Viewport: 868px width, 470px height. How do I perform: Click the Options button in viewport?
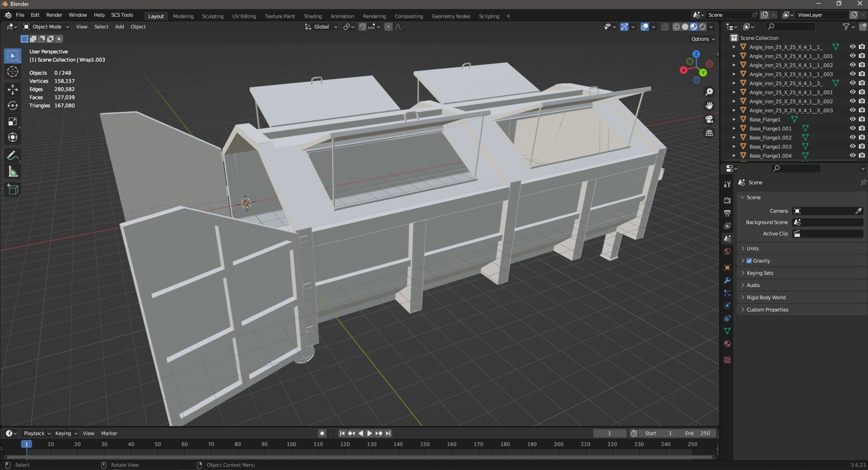[x=703, y=39]
